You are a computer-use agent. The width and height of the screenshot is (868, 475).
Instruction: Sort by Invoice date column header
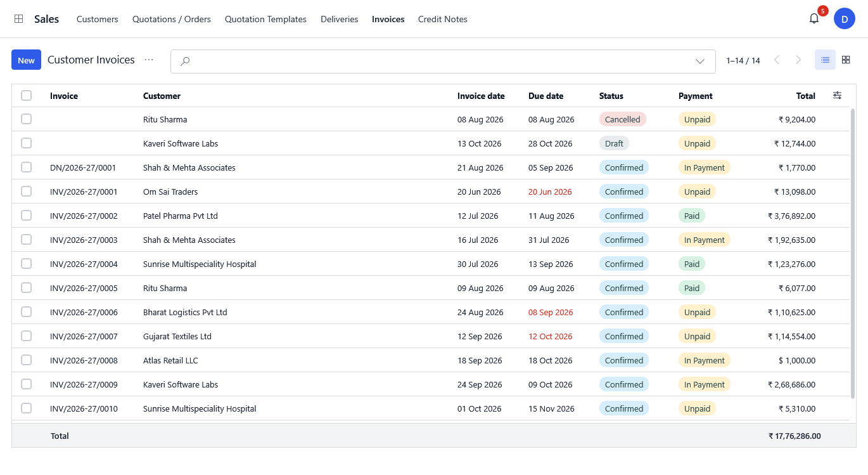(x=481, y=96)
